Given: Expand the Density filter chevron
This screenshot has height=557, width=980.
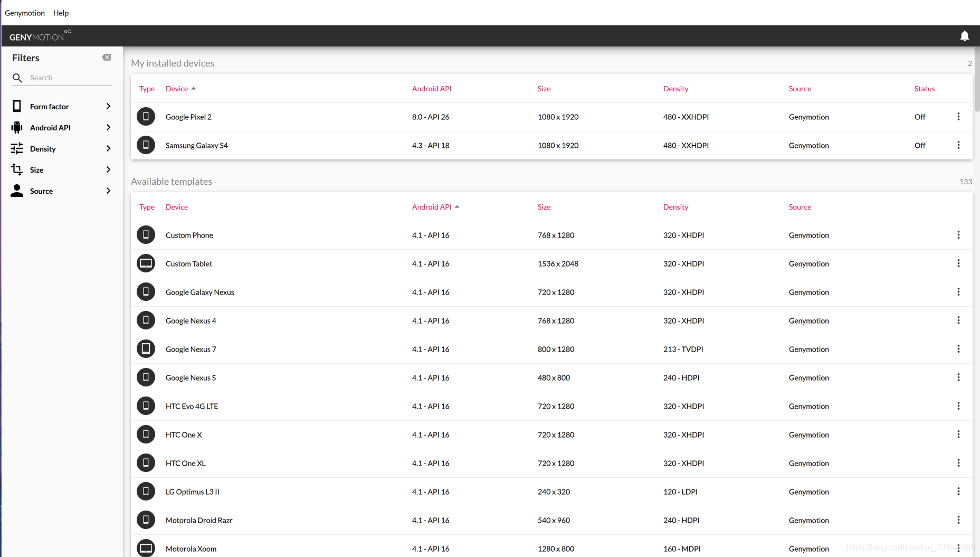Looking at the screenshot, I should [x=108, y=148].
